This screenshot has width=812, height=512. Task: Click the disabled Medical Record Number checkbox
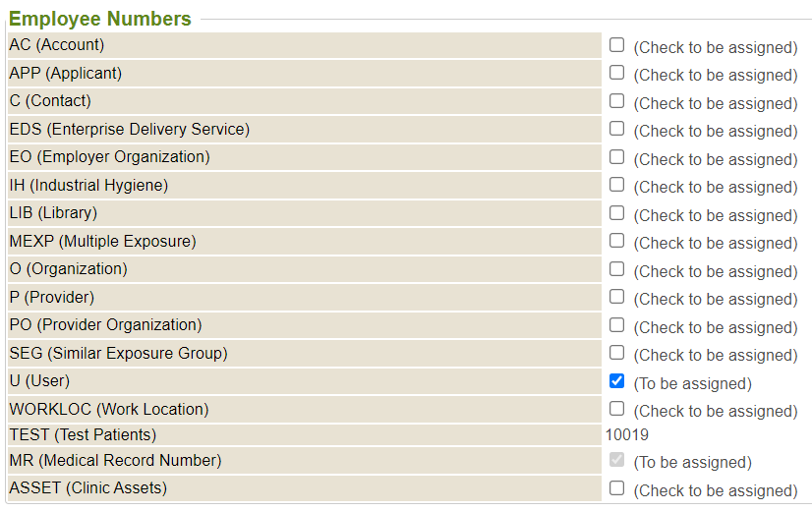(x=616, y=460)
